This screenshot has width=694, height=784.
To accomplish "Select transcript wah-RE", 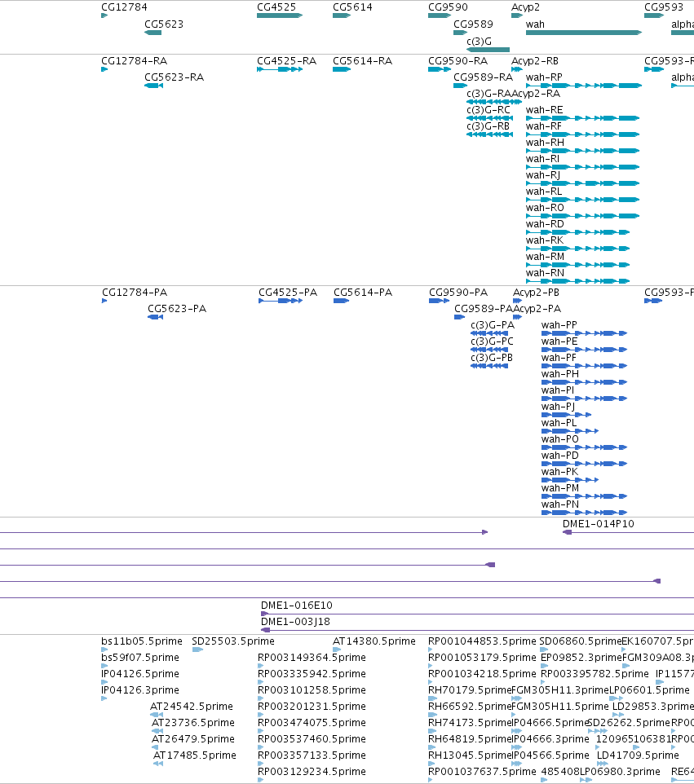I will (x=545, y=110).
